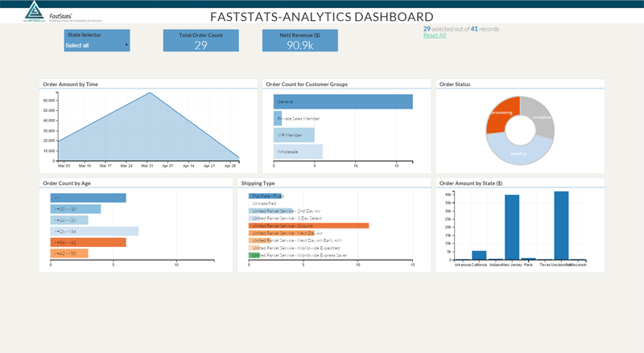Image resolution: width=644 pixels, height=353 pixels.
Task: Click the Reset All link
Action: click(435, 35)
